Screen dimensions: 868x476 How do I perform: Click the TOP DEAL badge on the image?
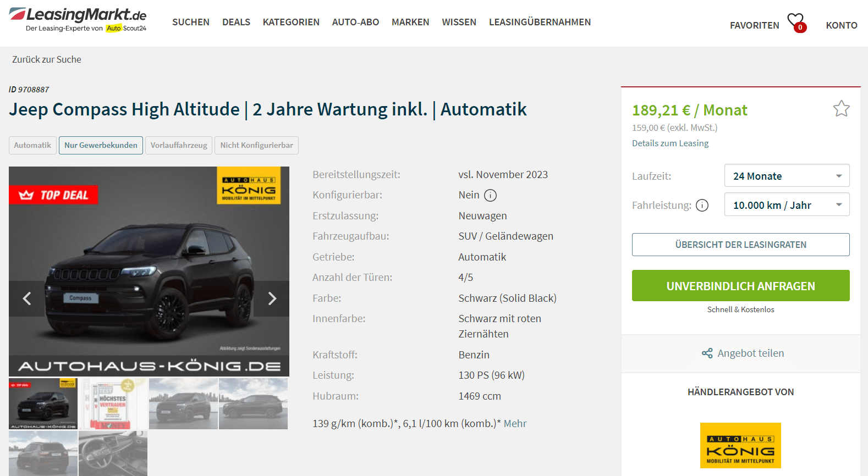53,195
